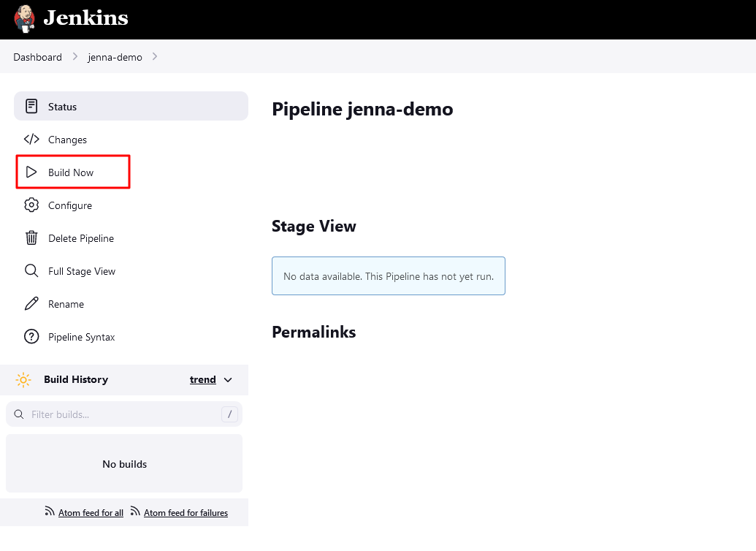Expand the Build History dropdown arrow
Image resolution: width=756 pixels, height=551 pixels.
[x=228, y=380]
